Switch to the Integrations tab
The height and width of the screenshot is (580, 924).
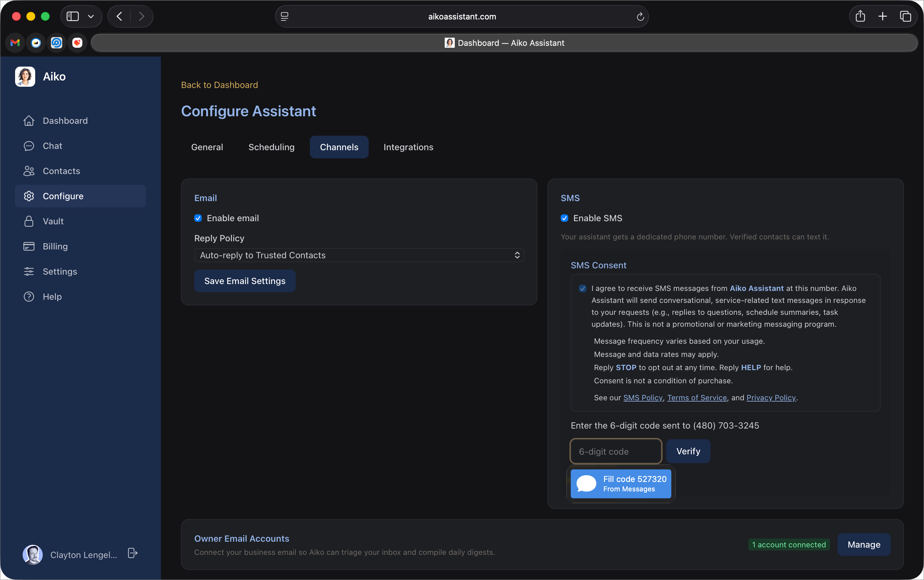pyautogui.click(x=408, y=147)
